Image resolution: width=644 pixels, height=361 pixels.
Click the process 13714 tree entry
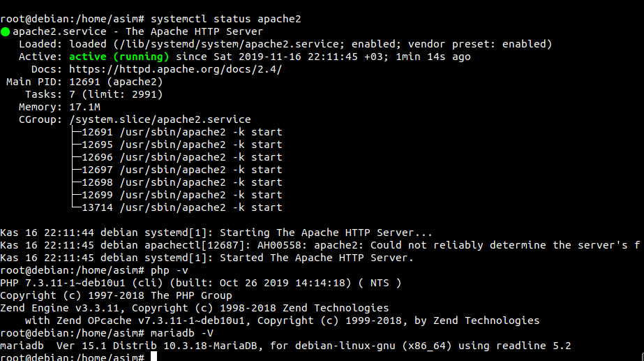click(182, 207)
